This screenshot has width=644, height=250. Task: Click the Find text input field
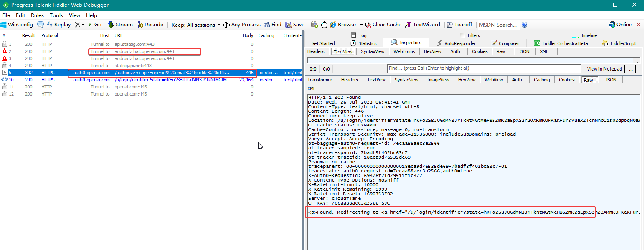click(484, 68)
